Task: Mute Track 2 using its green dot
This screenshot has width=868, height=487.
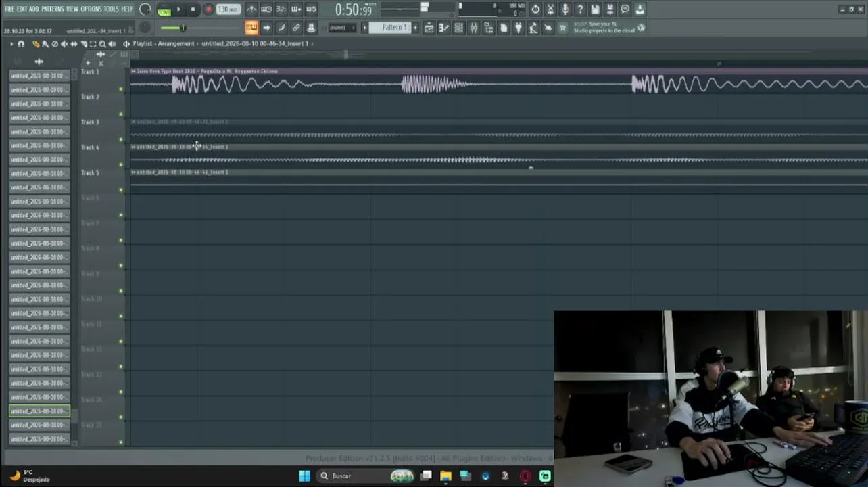Action: click(x=121, y=114)
